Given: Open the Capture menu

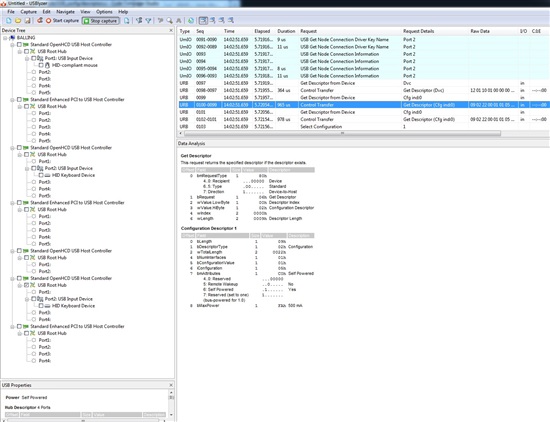Looking at the screenshot, I should pos(28,12).
